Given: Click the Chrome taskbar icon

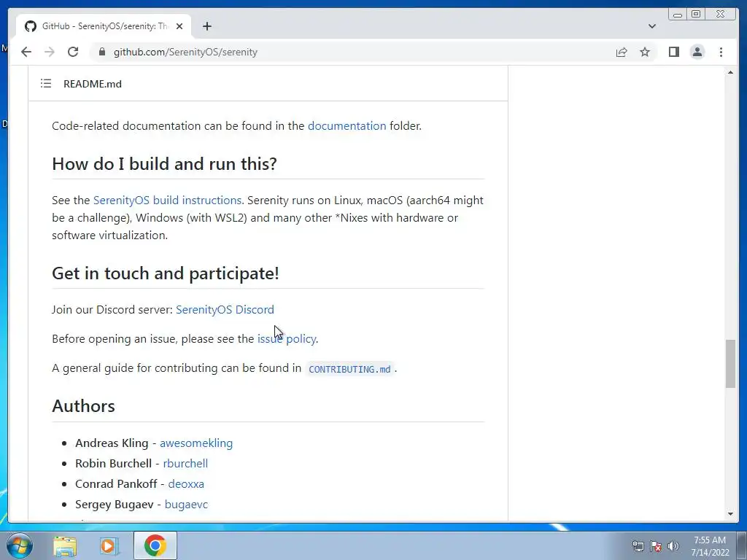Looking at the screenshot, I should (x=155, y=545).
